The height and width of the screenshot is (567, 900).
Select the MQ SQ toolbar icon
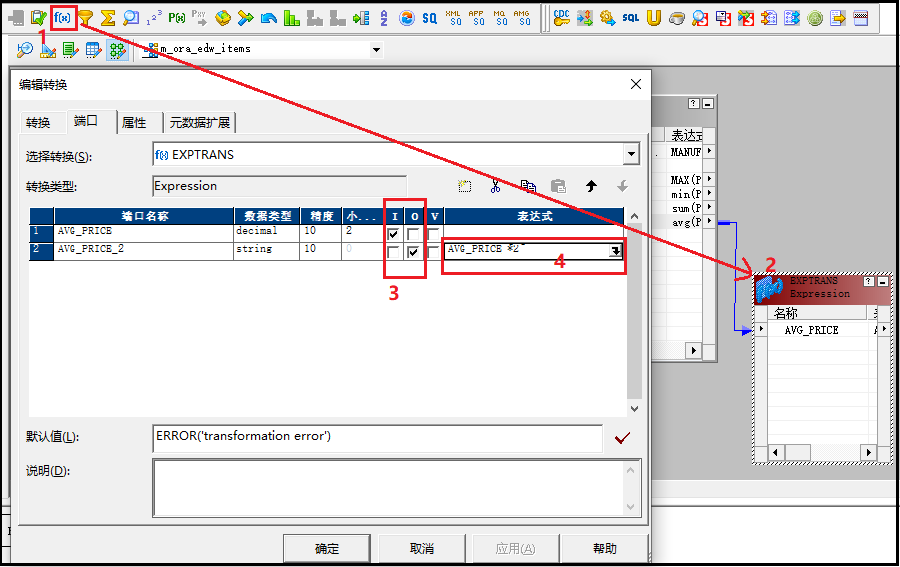(499, 18)
